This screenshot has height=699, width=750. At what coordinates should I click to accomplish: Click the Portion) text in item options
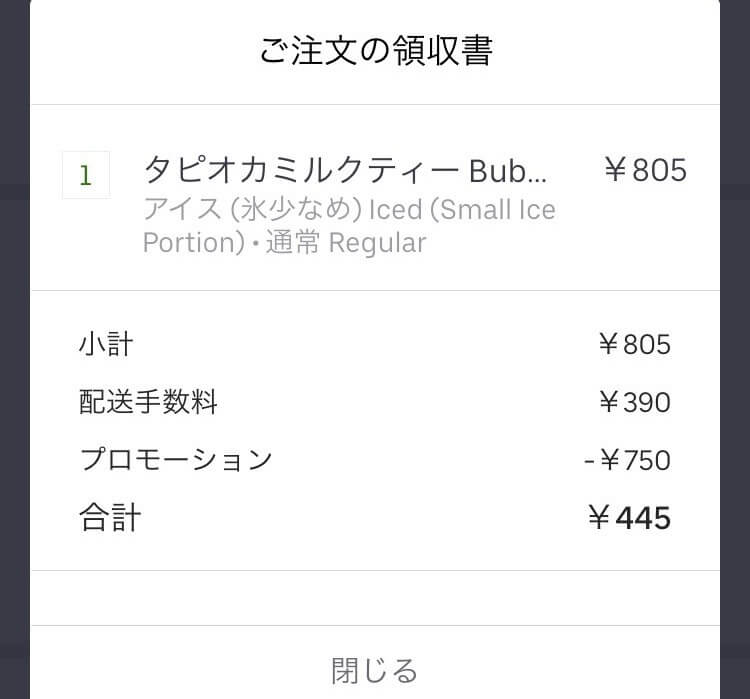click(x=194, y=243)
